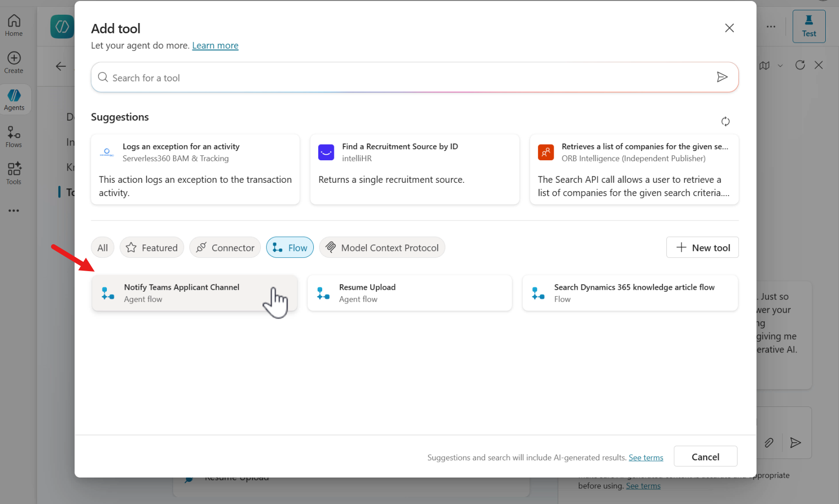Screen dimensions: 839x504
Task: Switch to the Flow filter tab
Action: [x=290, y=248]
